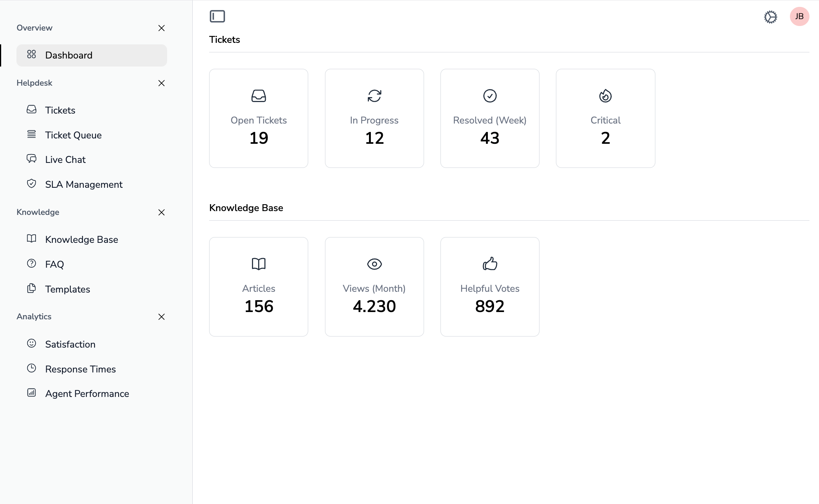
Task: Collapse the Knowledge sidebar section
Action: coord(161,212)
